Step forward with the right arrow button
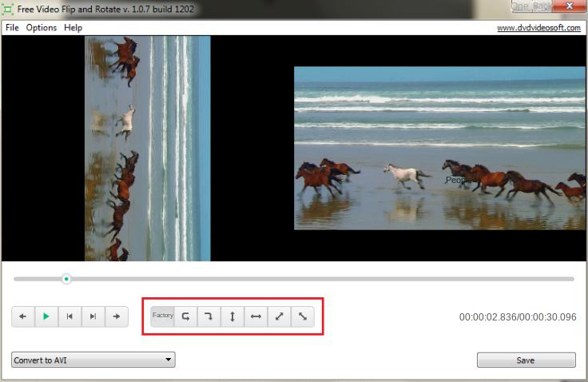 [x=117, y=316]
